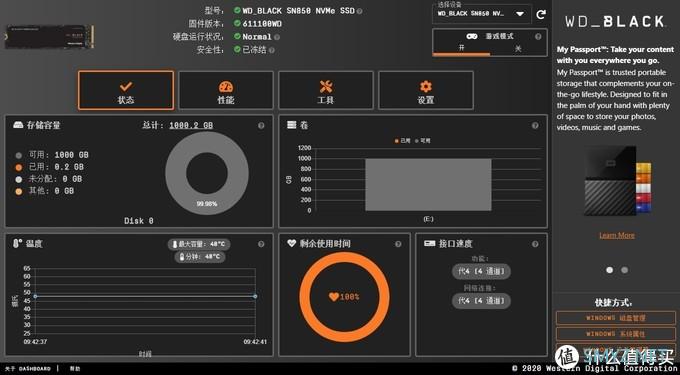680x375 pixels.
Task: Click the green check beside firmware version
Action: coord(237,23)
